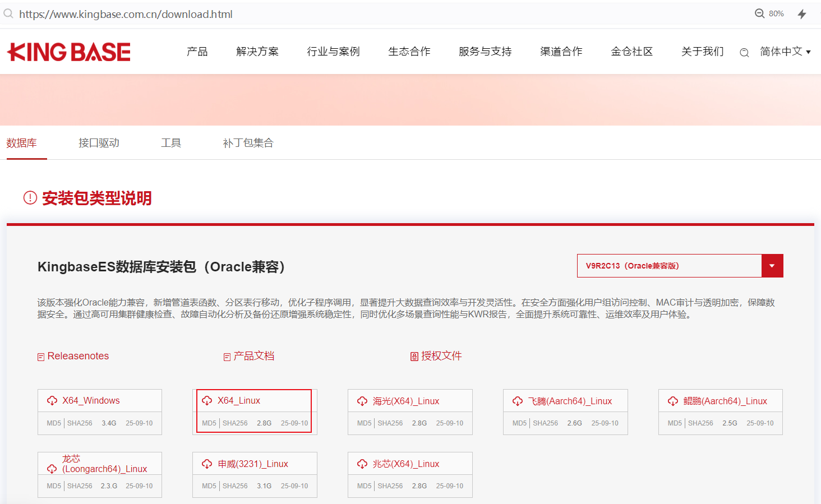Click the browser address bar URL
This screenshot has width=821, height=504.
tap(126, 14)
